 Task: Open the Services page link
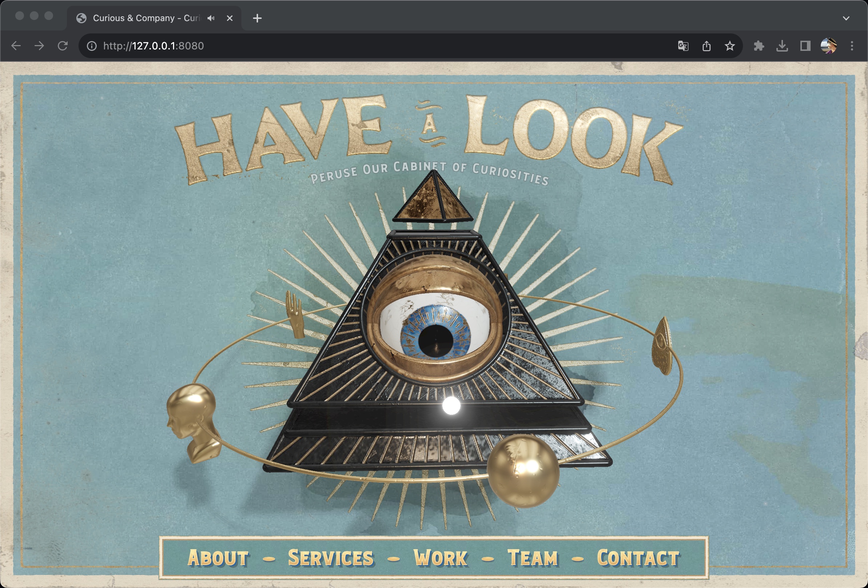pos(330,558)
